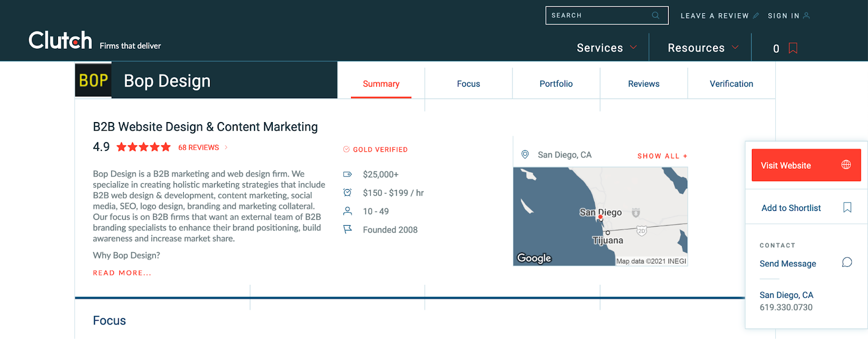This screenshot has height=339, width=868.
Task: Click the Google logo on the map
Action: click(534, 258)
